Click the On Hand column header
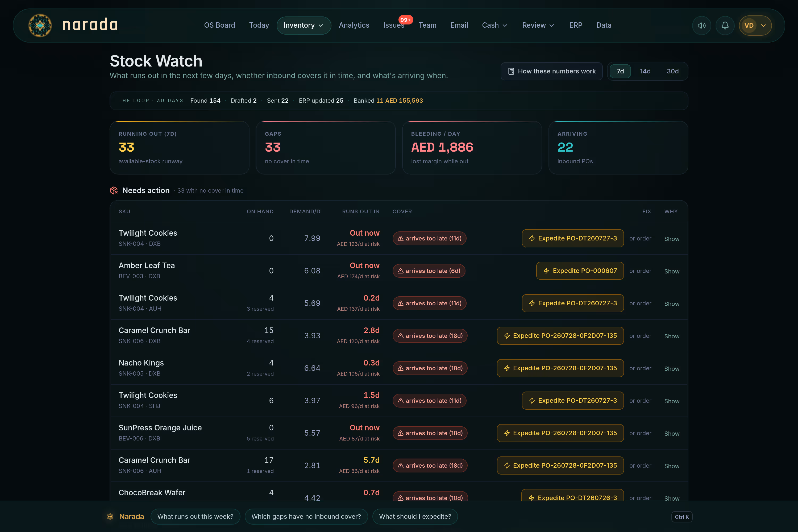The image size is (798, 532). coord(260,211)
